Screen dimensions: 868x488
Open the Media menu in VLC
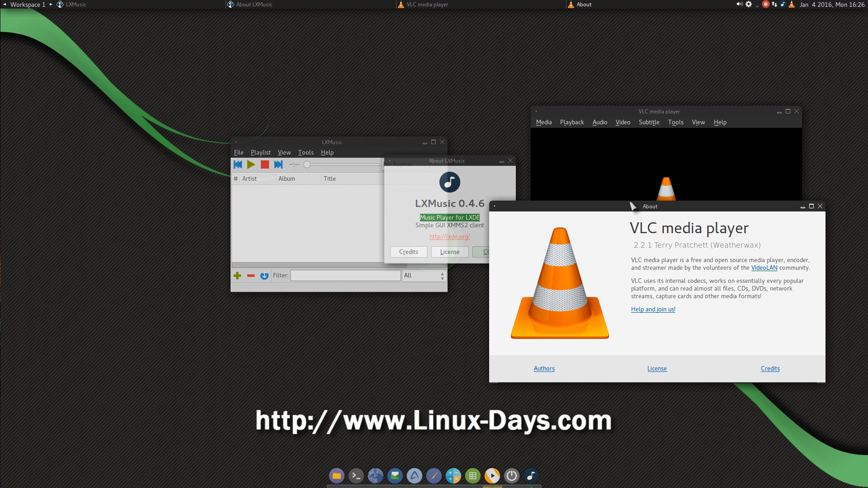(x=544, y=122)
